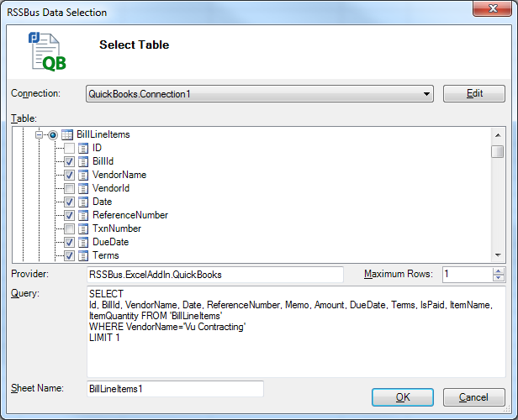Click the Sheet Name input field

point(175,388)
